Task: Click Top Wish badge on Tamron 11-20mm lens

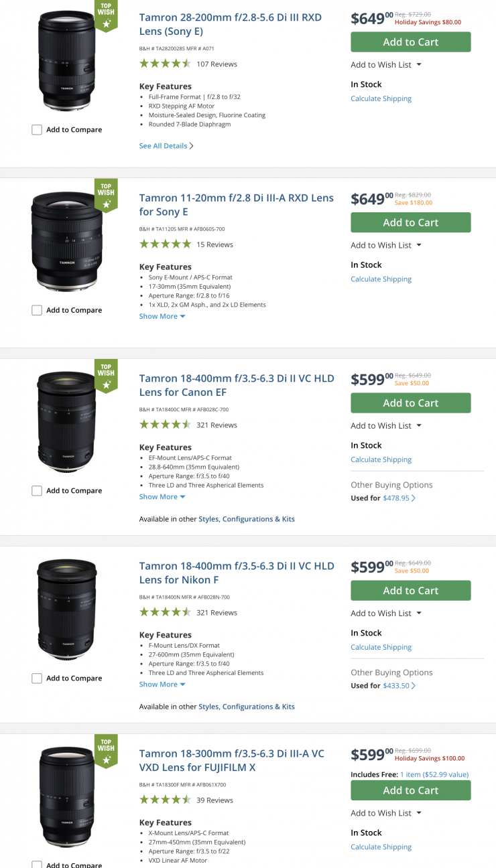Action: (x=106, y=194)
